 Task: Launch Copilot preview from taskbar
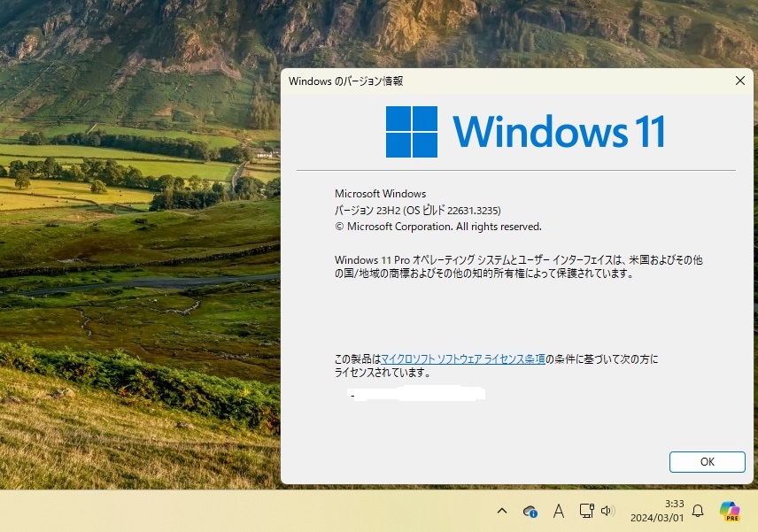[730, 511]
